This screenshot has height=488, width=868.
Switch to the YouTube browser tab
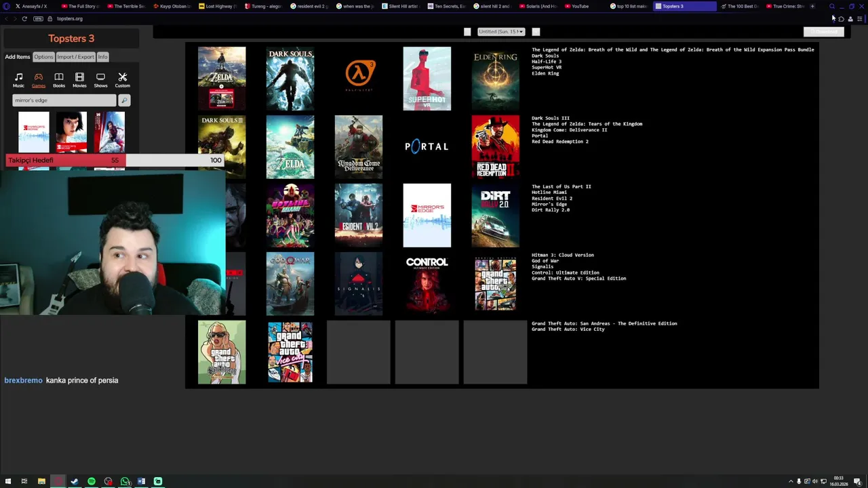pos(585,6)
